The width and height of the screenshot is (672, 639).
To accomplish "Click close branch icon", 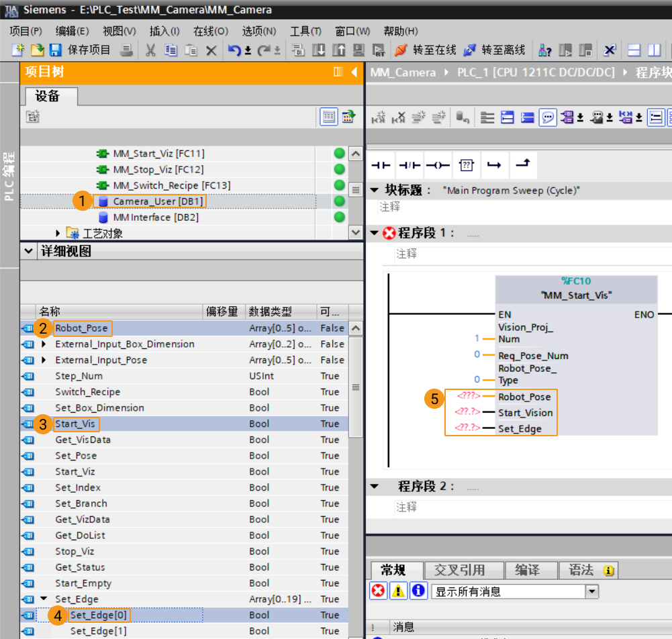I will (523, 164).
